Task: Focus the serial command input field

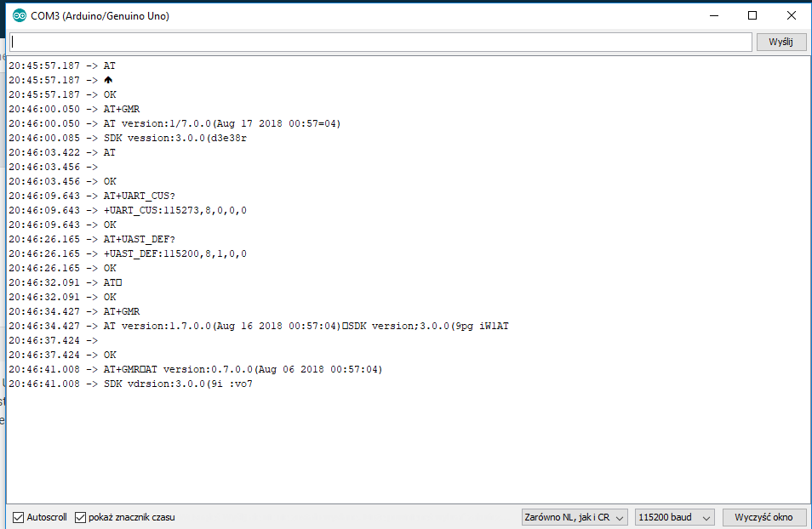Action: (380, 42)
